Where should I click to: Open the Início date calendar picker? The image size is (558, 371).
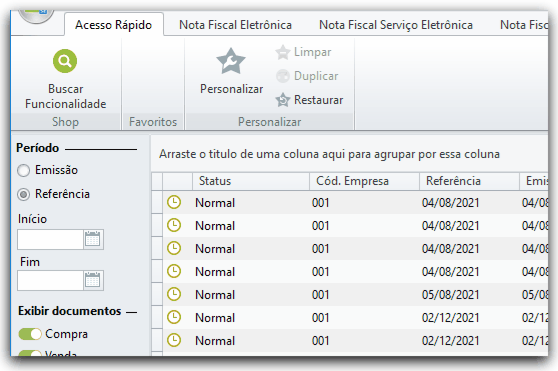93,239
